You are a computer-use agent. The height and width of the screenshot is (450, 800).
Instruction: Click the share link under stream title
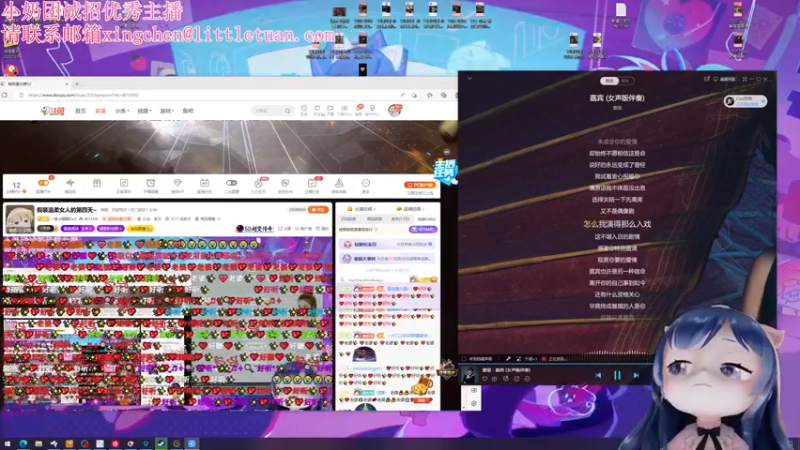285,229
